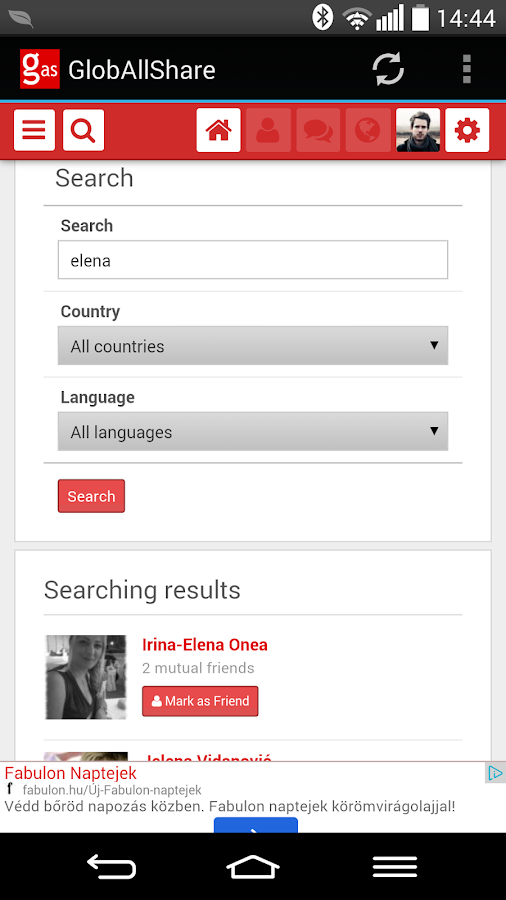Image resolution: width=506 pixels, height=900 pixels.
Task: Open the friends person icon
Action: [268, 130]
